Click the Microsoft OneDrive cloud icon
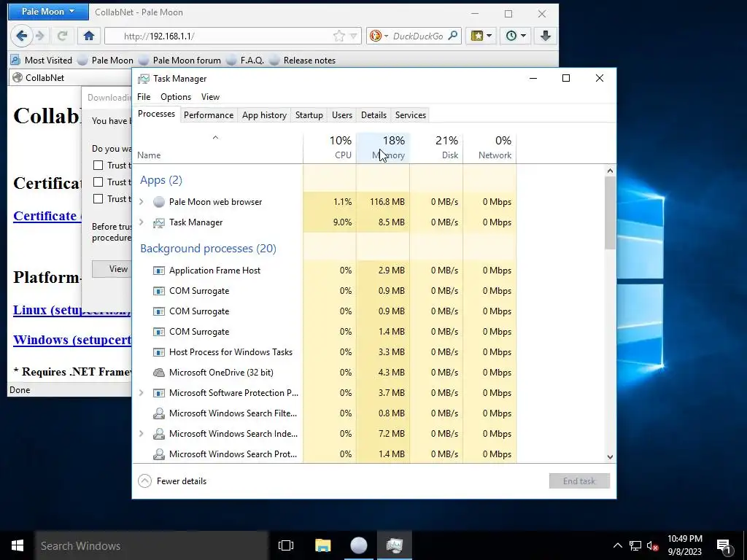Viewport: 747px width, 560px height. (158, 373)
